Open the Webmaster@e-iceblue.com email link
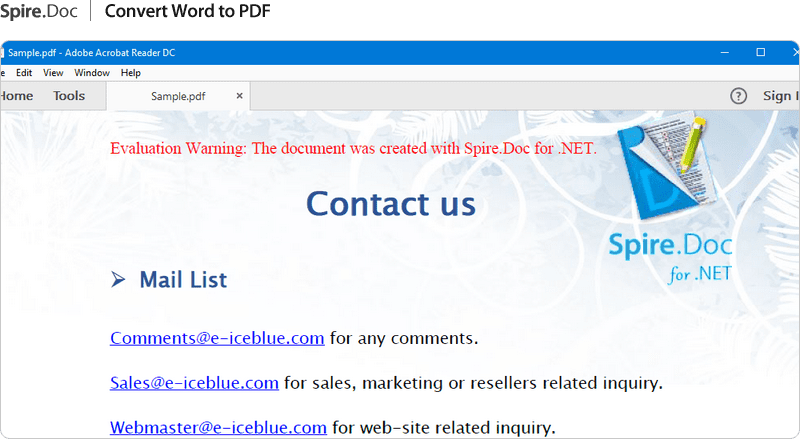This screenshot has width=800, height=440. [x=218, y=427]
